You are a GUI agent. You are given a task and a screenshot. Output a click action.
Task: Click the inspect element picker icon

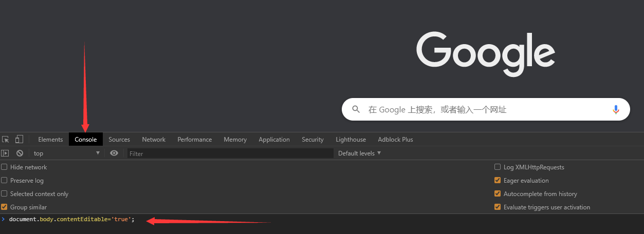coord(6,140)
